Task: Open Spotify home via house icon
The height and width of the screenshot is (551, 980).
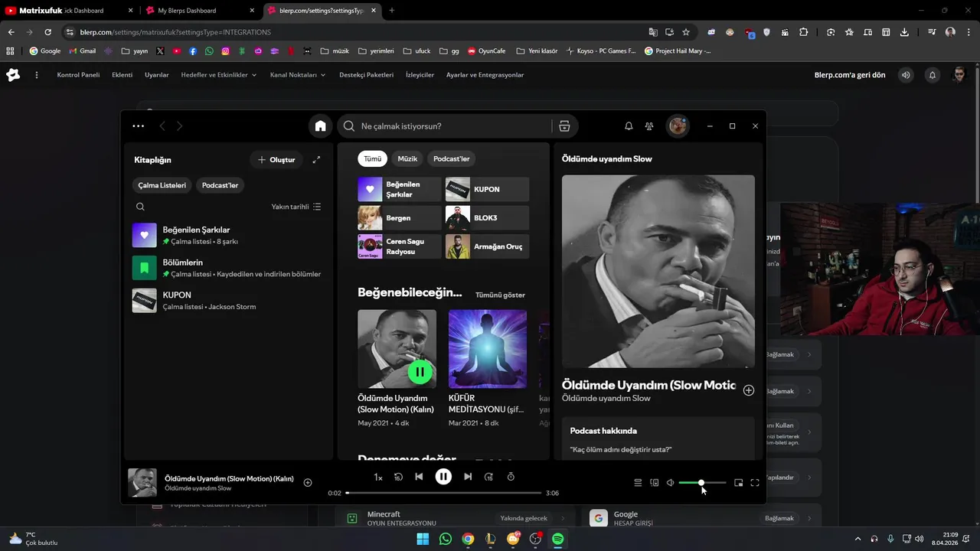Action: 321,126
